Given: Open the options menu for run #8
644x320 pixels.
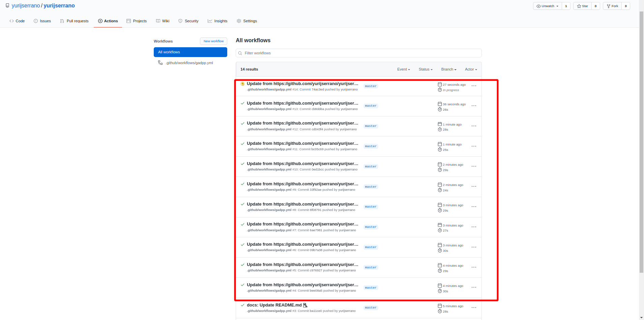Looking at the screenshot, I should click(474, 207).
